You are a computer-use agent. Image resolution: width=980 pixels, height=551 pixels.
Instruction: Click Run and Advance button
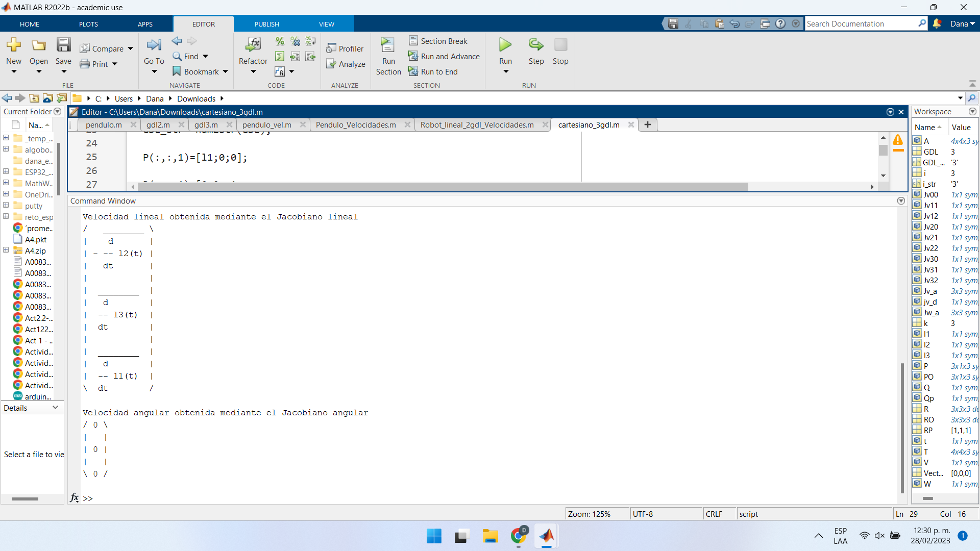pos(444,56)
